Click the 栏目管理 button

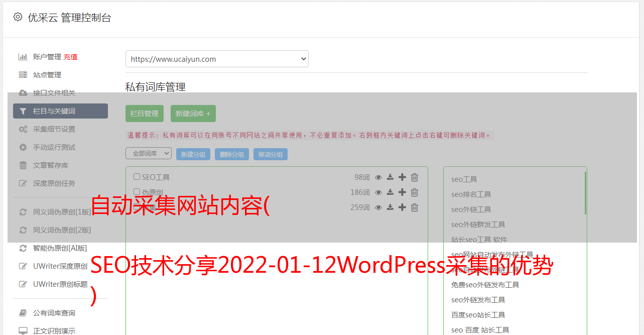(x=145, y=114)
